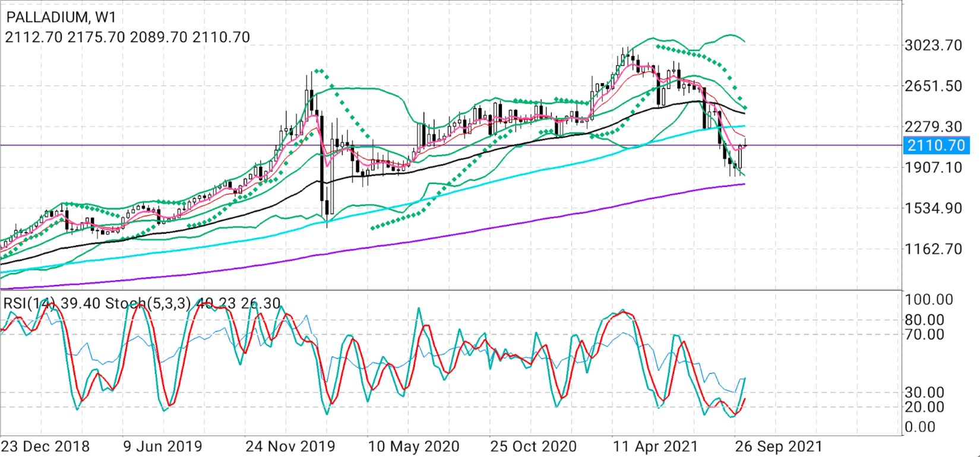
Task: Select the 26 Sep 2021 date label
Action: click(778, 446)
